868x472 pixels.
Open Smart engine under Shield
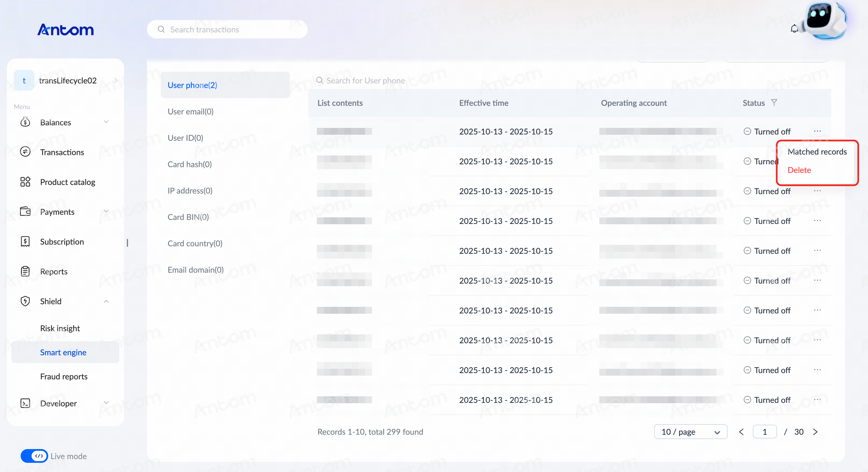click(65, 352)
